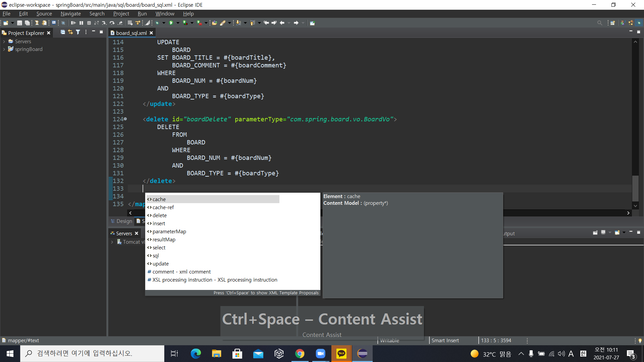
Task: Select the Servers view tab
Action: point(124,234)
